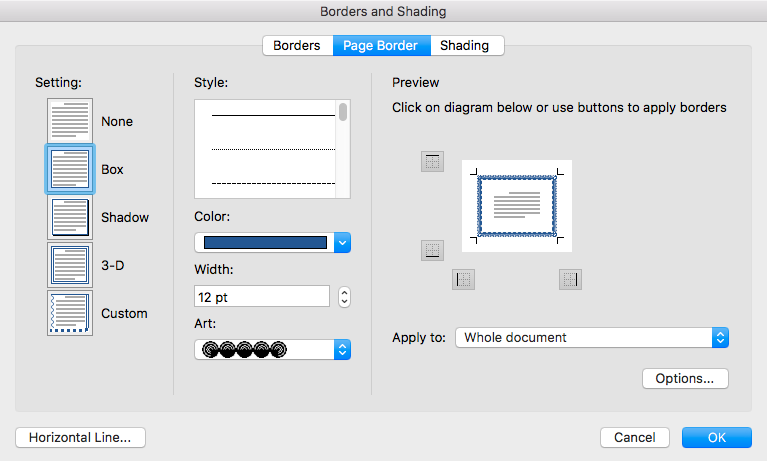Open the Color dropdown arrow
This screenshot has width=767, height=461.
point(342,243)
